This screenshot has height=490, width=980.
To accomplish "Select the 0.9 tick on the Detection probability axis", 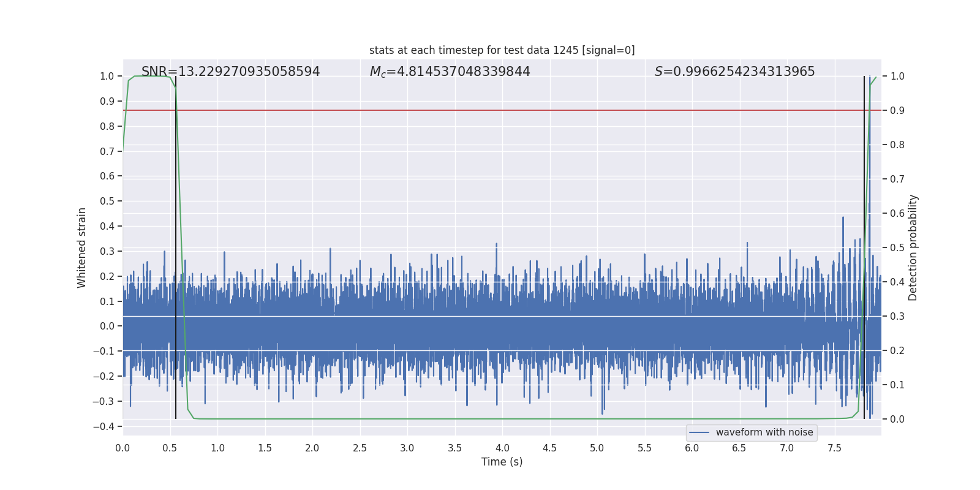I will coord(897,110).
